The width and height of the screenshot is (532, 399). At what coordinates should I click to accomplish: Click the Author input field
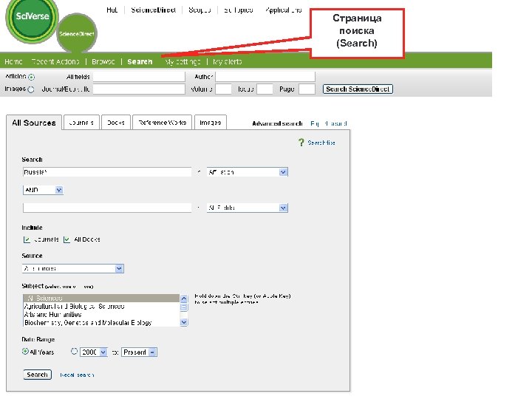click(x=265, y=77)
